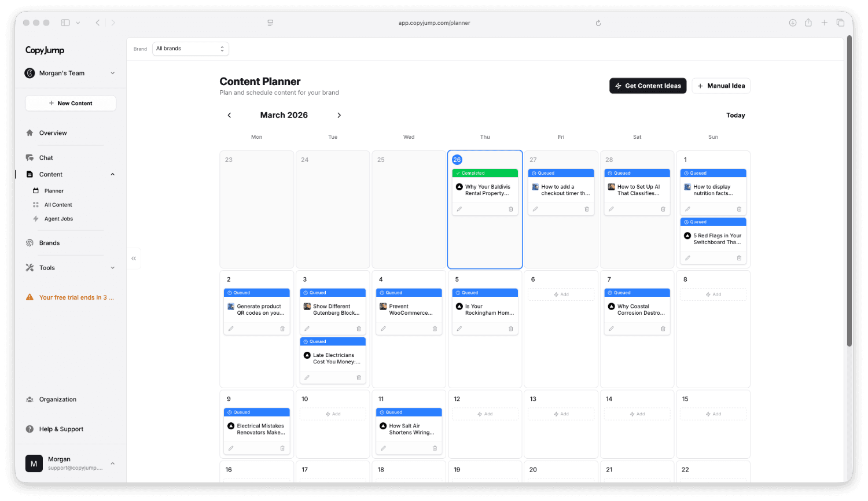Delete How Salt Air Shortens Wiring via trash icon
The width and height of the screenshot is (868, 501).
click(435, 448)
